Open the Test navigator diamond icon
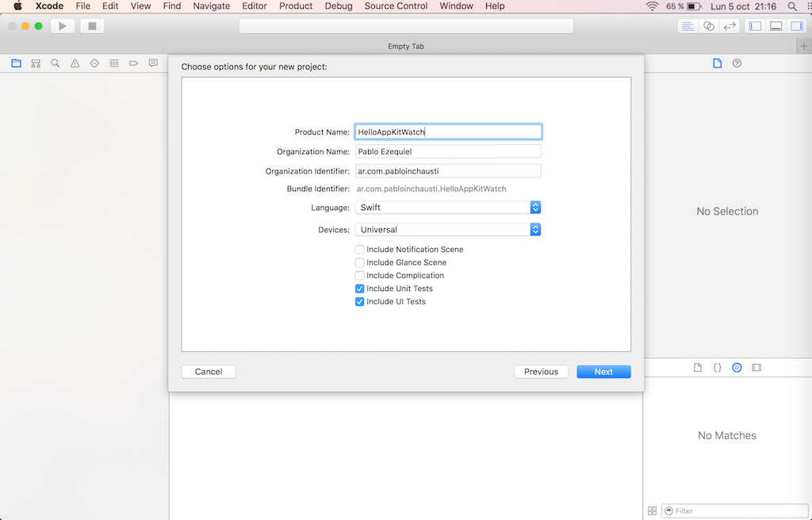Viewport: 812px width, 520px height. [94, 63]
